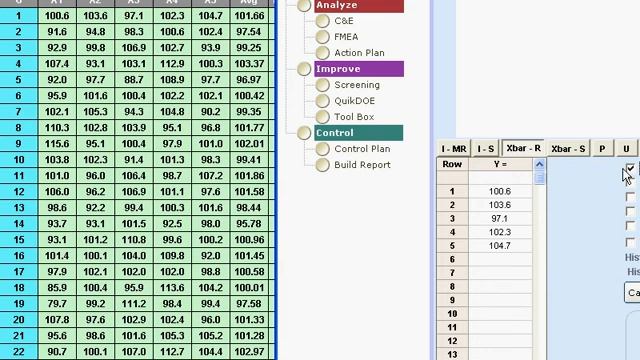Switch to the U chart tab
The image size is (640, 360).
click(x=626, y=149)
